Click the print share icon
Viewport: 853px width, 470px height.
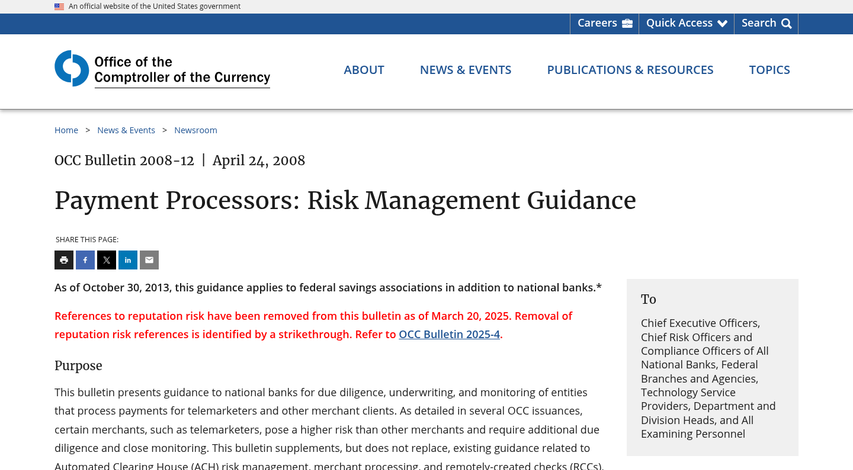[x=64, y=260]
